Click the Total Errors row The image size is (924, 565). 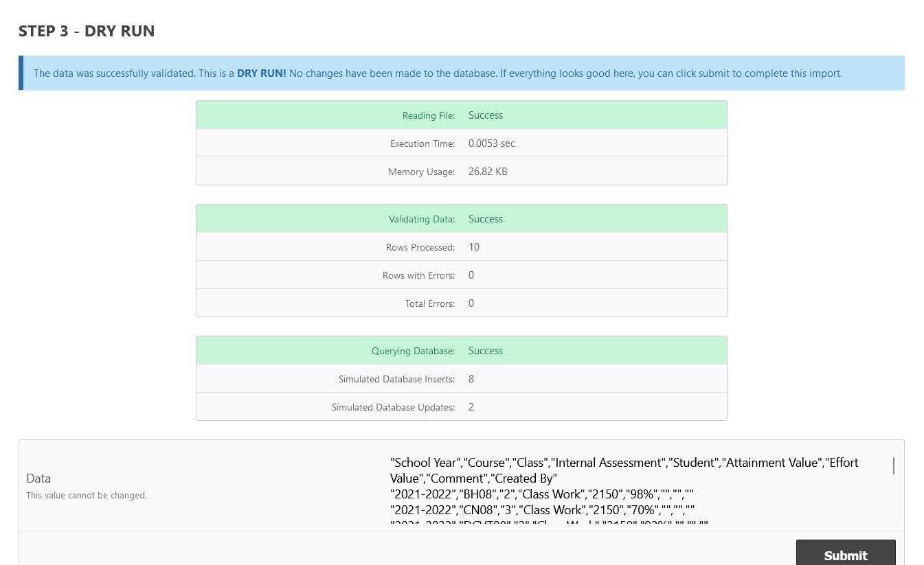pyautogui.click(x=461, y=303)
